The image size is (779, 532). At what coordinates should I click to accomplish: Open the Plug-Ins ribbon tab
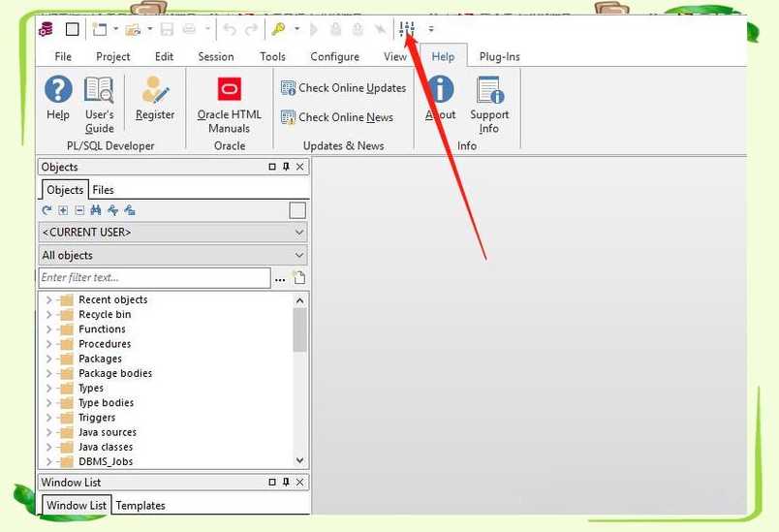[500, 56]
